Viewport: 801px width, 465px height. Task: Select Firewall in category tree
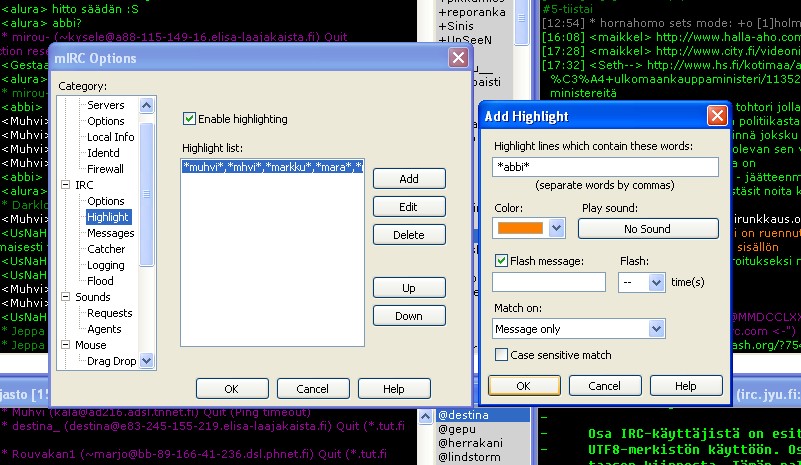105,169
